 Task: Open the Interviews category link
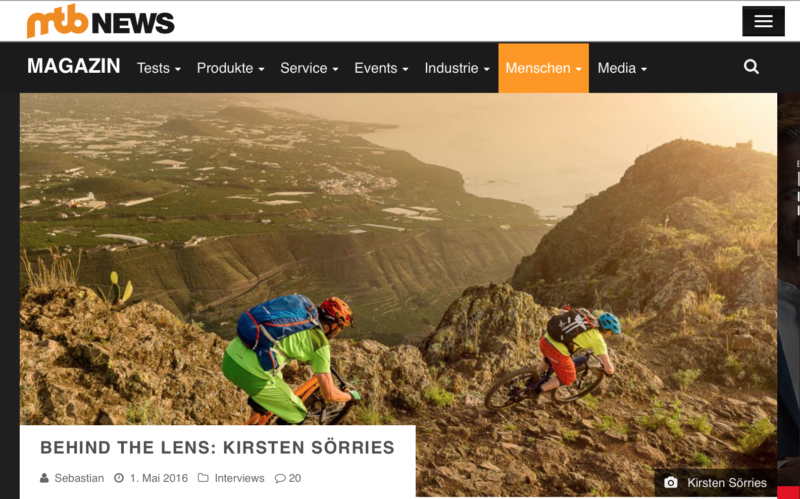[239, 478]
